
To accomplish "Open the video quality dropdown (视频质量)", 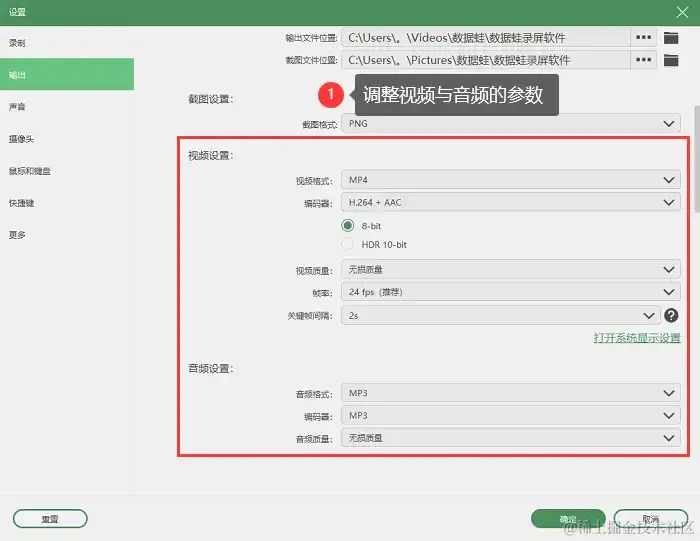I will (x=511, y=270).
